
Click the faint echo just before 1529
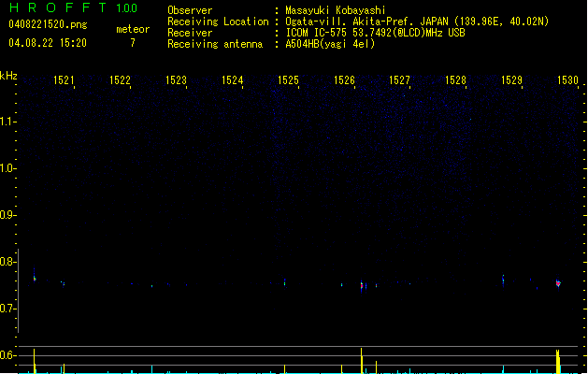coord(503,280)
